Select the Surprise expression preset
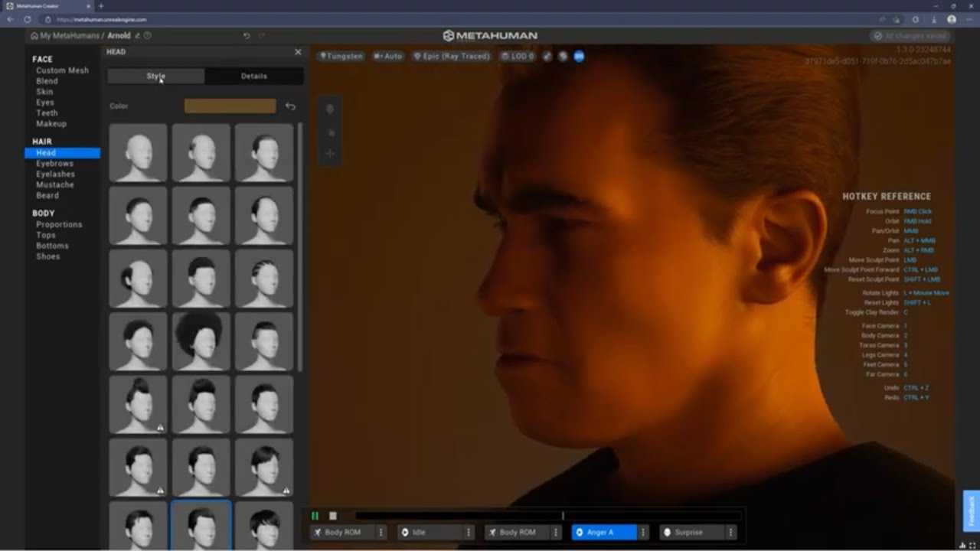Image resolution: width=980 pixels, height=551 pixels. coord(692,532)
